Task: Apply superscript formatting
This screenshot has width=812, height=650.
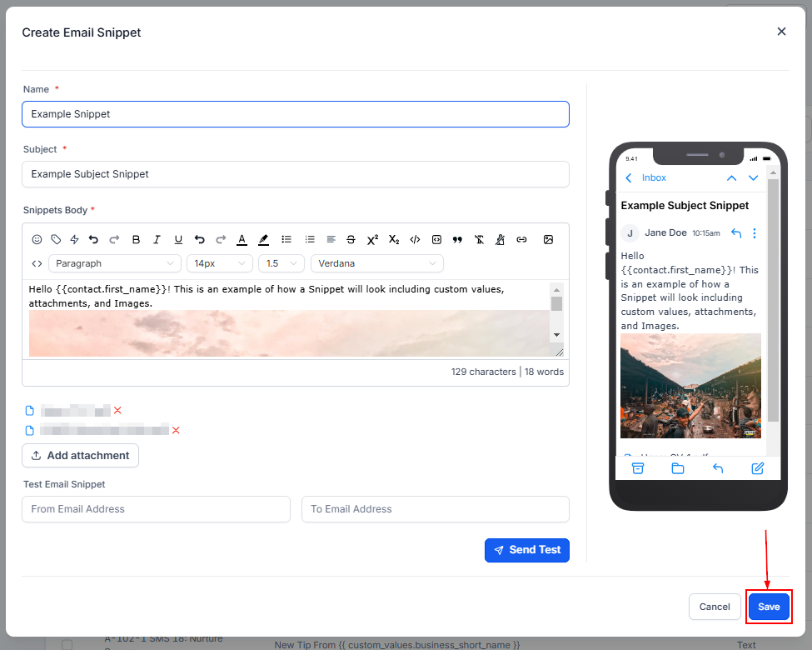Action: (372, 239)
